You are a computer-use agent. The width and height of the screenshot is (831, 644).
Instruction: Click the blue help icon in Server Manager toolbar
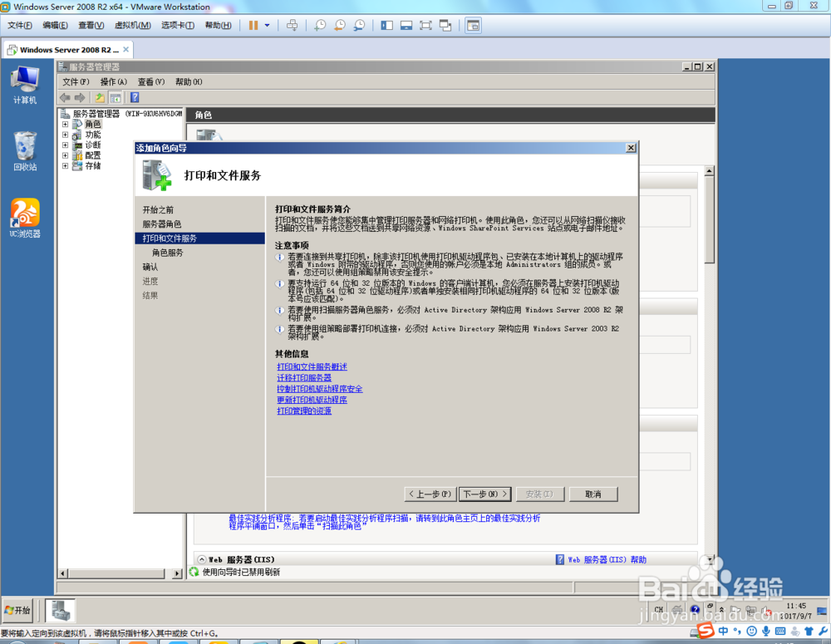click(x=135, y=97)
